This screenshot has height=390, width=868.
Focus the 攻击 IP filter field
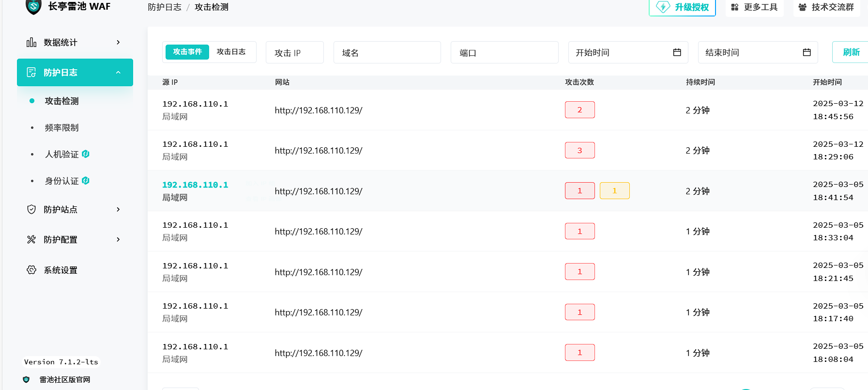[x=294, y=53]
